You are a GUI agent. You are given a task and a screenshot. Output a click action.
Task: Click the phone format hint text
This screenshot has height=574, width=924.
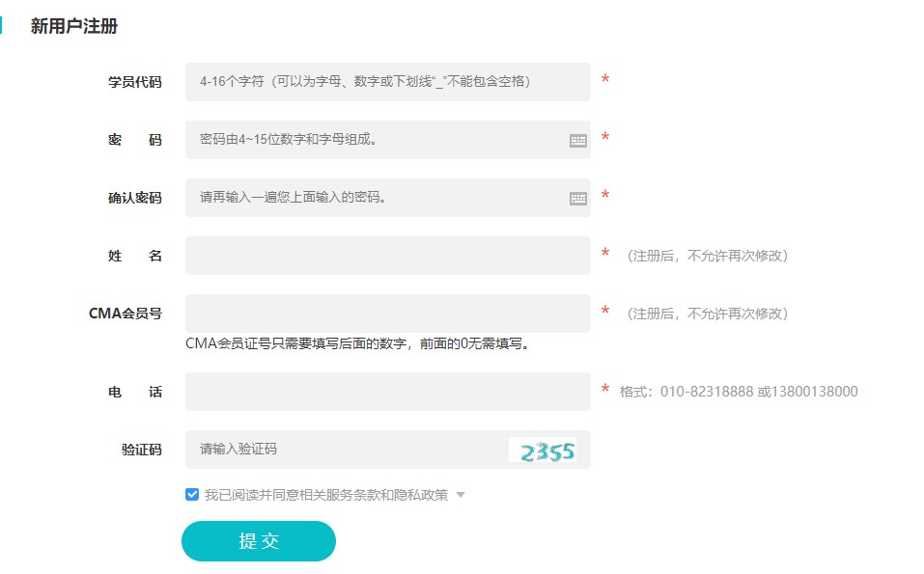pos(739,392)
